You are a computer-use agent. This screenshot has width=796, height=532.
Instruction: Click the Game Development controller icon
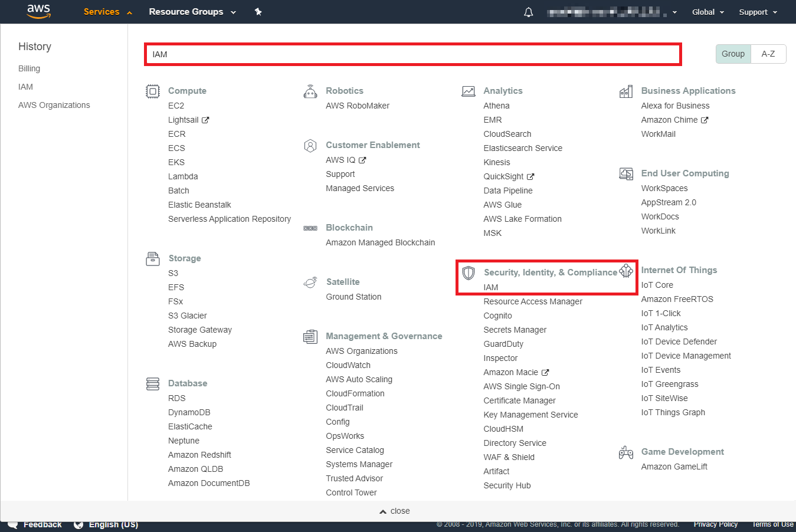pyautogui.click(x=626, y=452)
